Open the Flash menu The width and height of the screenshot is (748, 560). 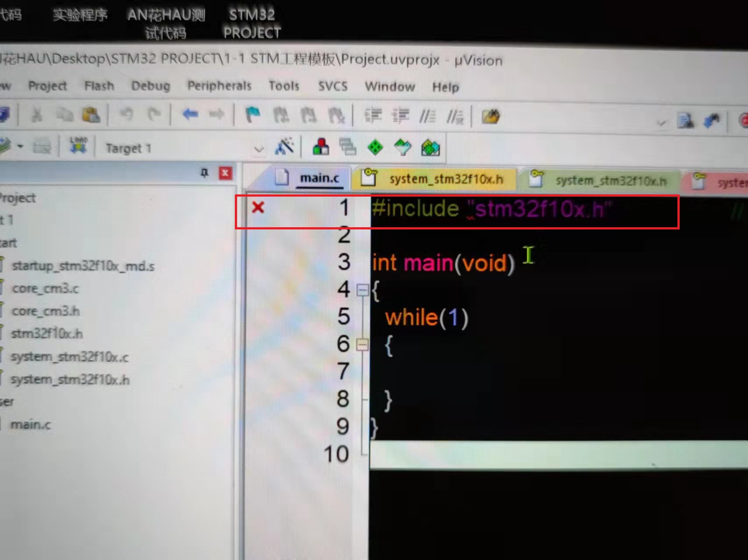pyautogui.click(x=99, y=86)
